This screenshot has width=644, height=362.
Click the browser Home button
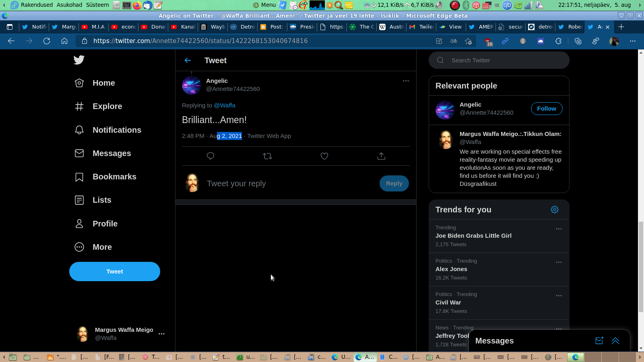[x=64, y=41]
